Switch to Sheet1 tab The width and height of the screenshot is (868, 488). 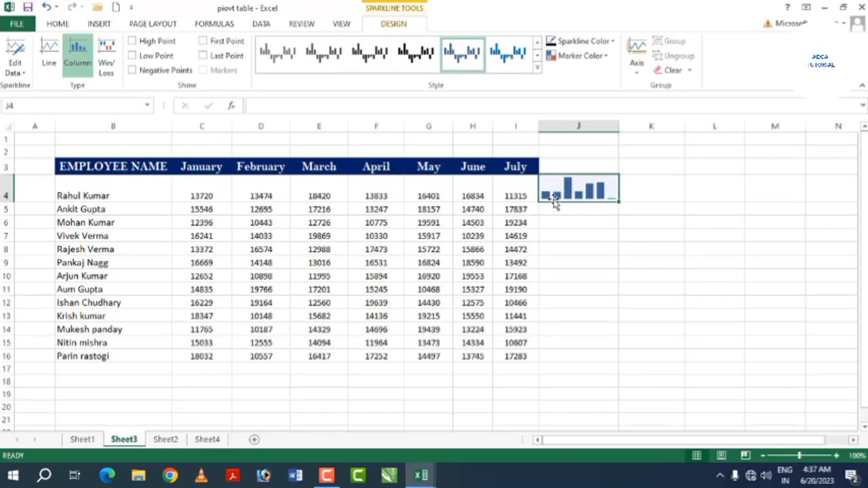click(82, 439)
